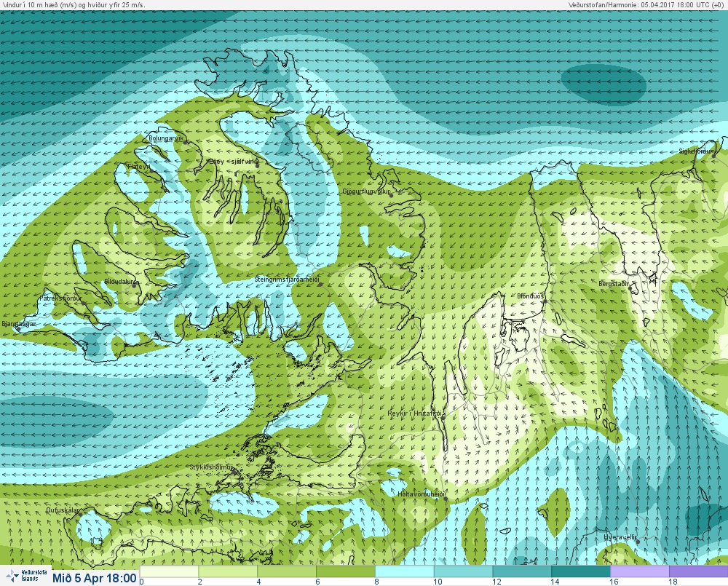Pick the 12–14 m/s teal legend swatch
The width and height of the screenshot is (728, 586).
522,571
